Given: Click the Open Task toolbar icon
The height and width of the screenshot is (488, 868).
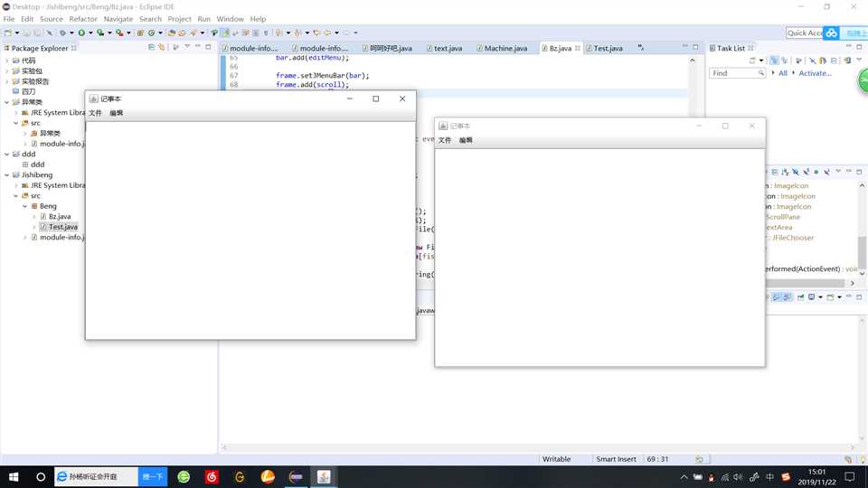Looking at the screenshot, I should coord(182,33).
